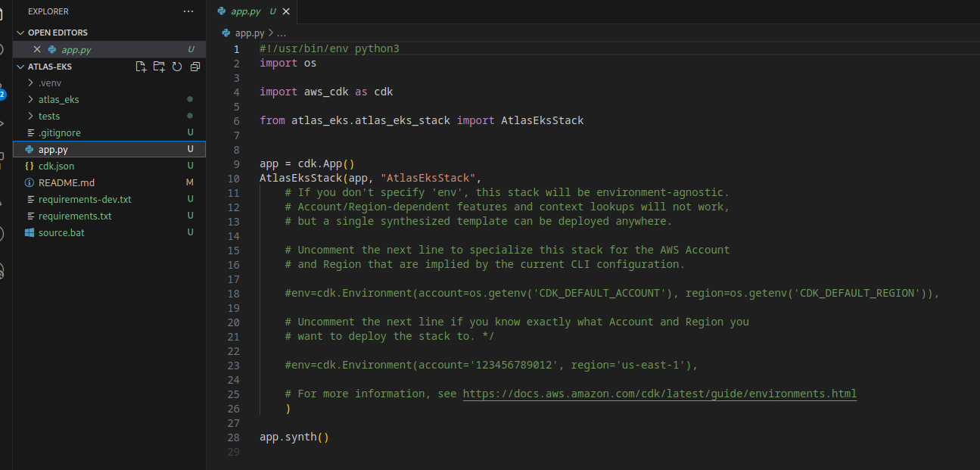Open cdk.json from the explorer
The width and height of the screenshot is (980, 470).
[56, 166]
